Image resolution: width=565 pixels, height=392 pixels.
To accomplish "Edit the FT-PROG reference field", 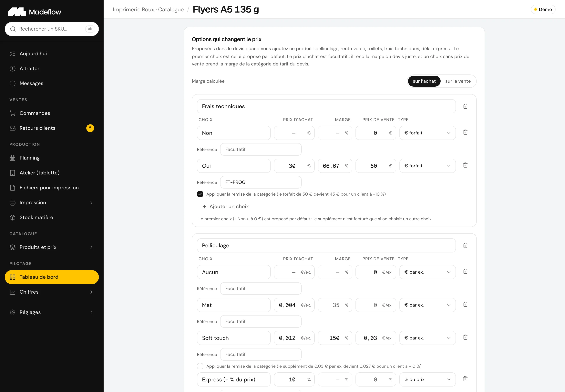I will (x=261, y=182).
